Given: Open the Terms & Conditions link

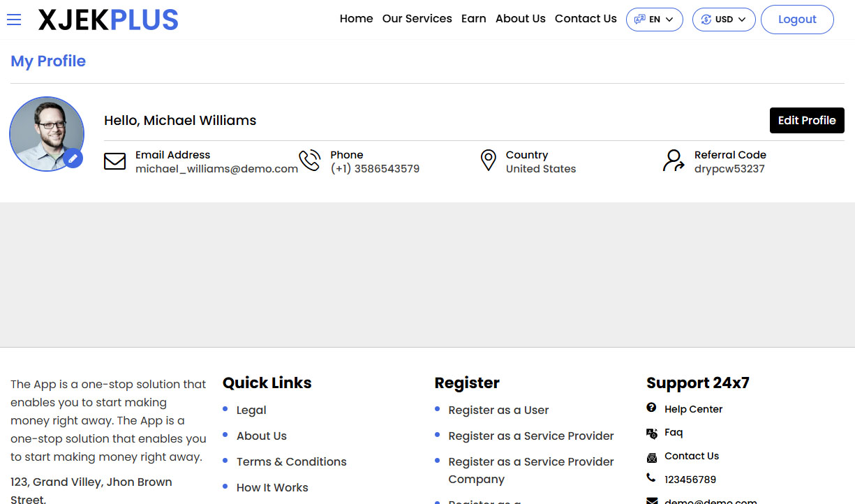Looking at the screenshot, I should pos(291,461).
